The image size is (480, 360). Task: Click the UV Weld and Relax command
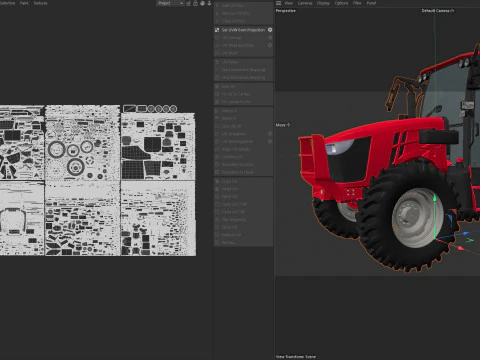coord(238,45)
